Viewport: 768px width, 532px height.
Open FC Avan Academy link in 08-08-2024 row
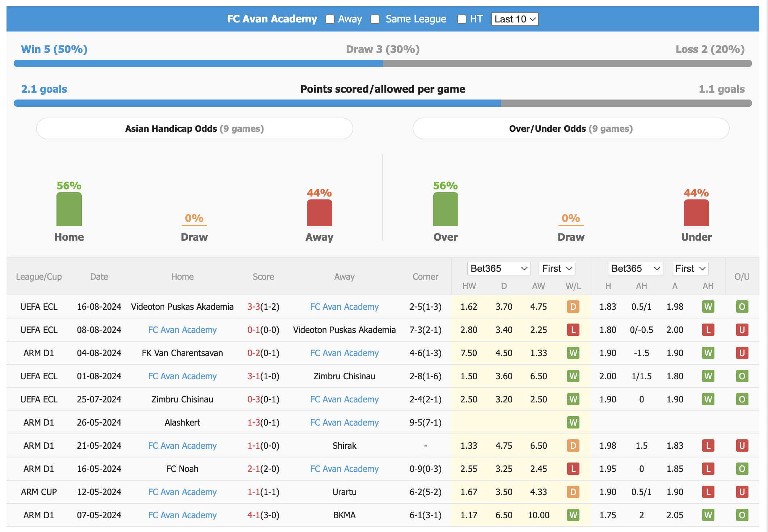click(x=182, y=330)
